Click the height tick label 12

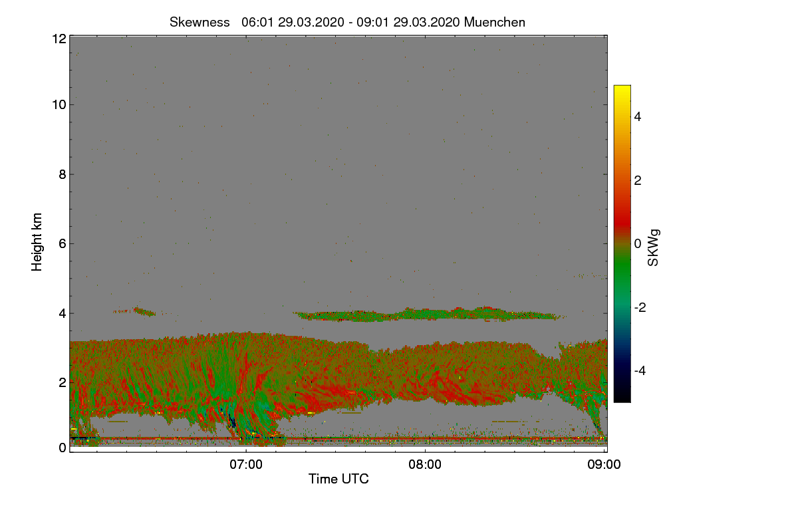coord(59,39)
